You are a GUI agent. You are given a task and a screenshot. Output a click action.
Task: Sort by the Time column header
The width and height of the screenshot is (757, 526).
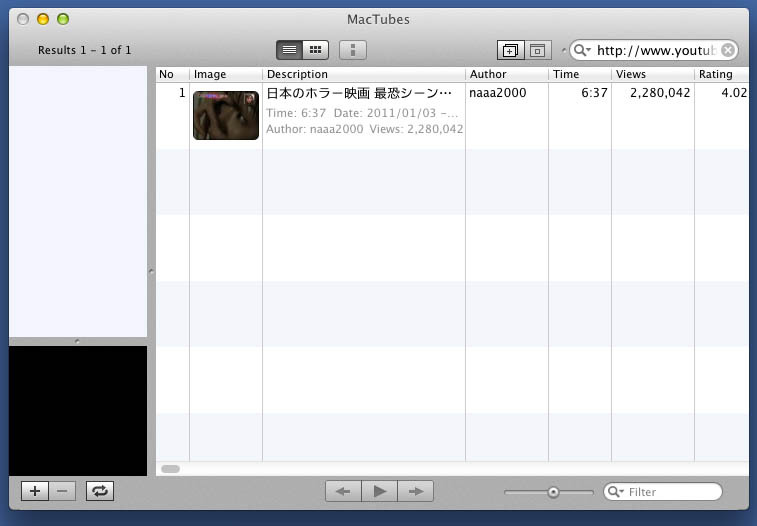[x=580, y=74]
